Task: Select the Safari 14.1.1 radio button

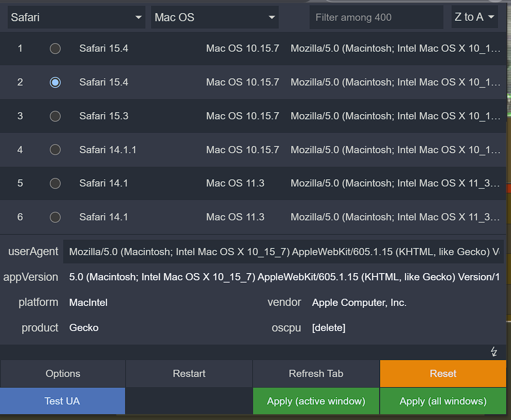Action: (x=56, y=150)
